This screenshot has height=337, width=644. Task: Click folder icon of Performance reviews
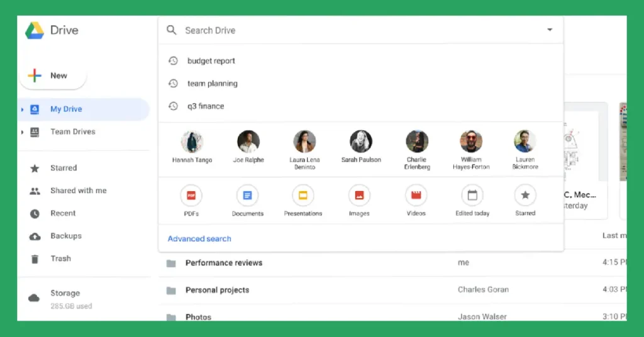pos(171,263)
